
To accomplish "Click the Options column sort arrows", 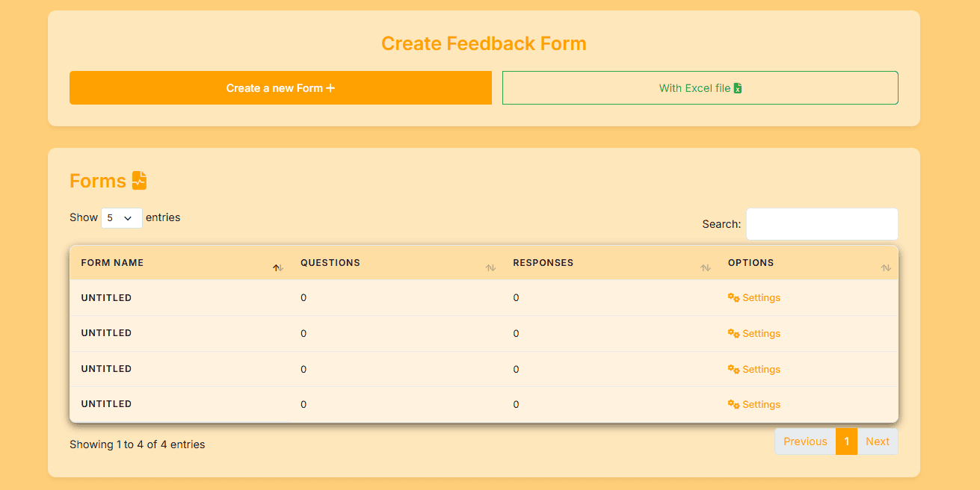I will [x=886, y=267].
